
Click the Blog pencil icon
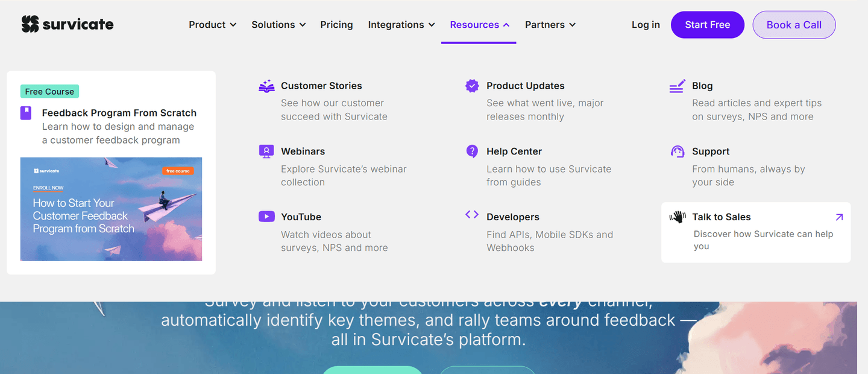pyautogui.click(x=678, y=86)
